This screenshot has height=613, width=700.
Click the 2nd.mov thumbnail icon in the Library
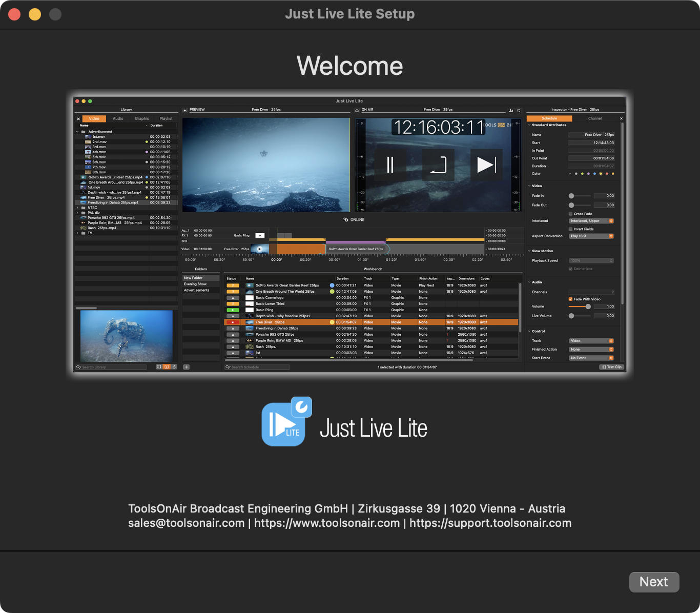click(x=88, y=142)
